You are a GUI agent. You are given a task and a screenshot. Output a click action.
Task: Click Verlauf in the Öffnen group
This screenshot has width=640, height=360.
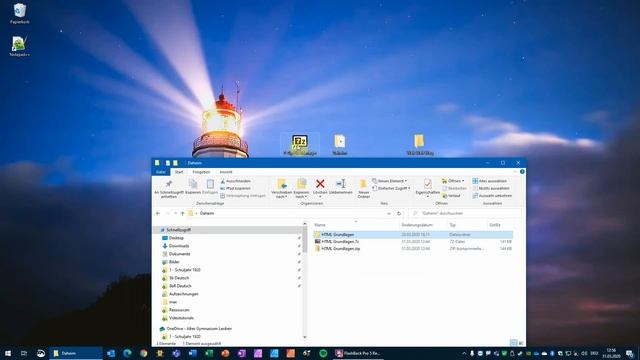(x=451, y=196)
